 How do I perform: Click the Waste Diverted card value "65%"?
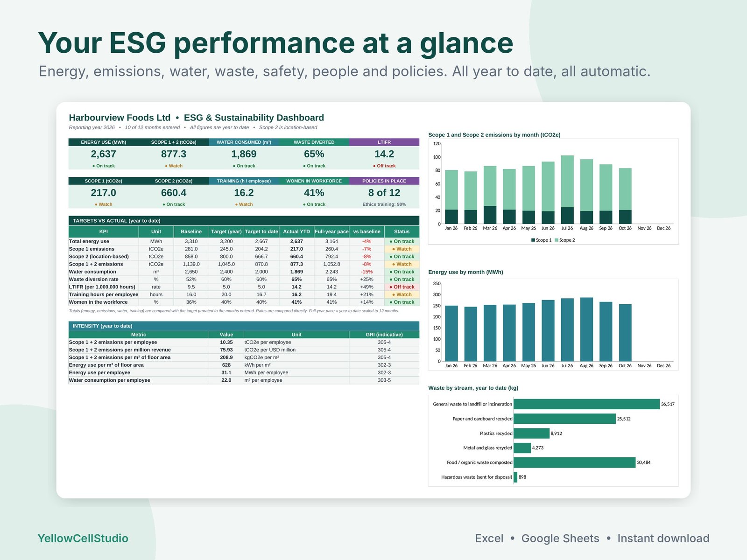click(314, 154)
